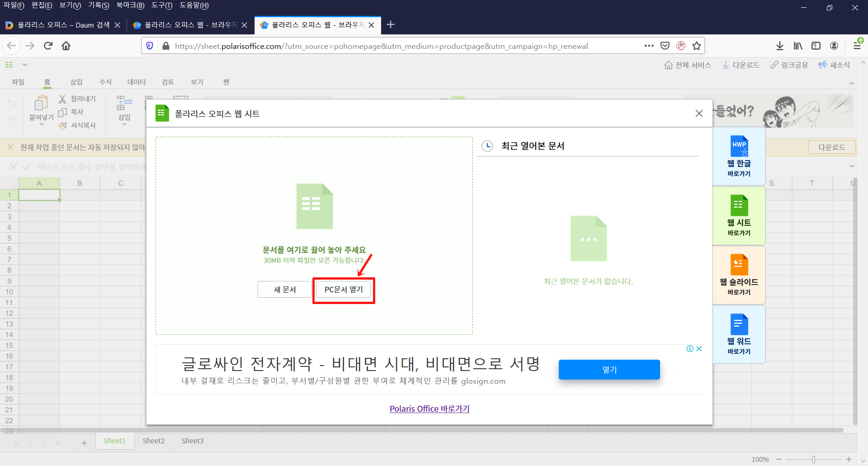Open the browser downloads panel

point(780,46)
